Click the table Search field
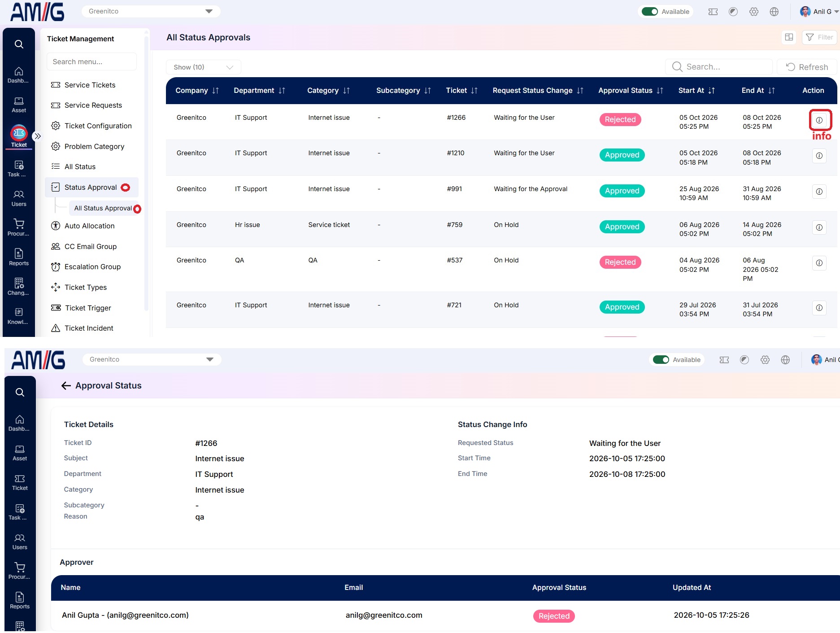 pyautogui.click(x=718, y=67)
